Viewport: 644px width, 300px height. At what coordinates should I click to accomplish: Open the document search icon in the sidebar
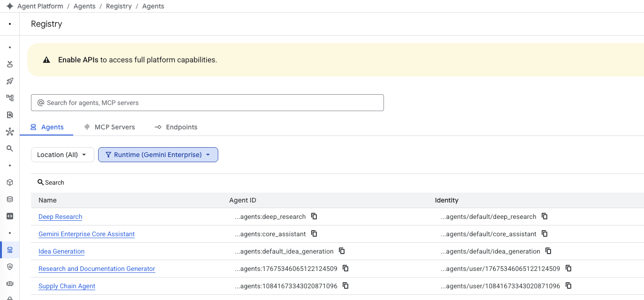coord(10,115)
